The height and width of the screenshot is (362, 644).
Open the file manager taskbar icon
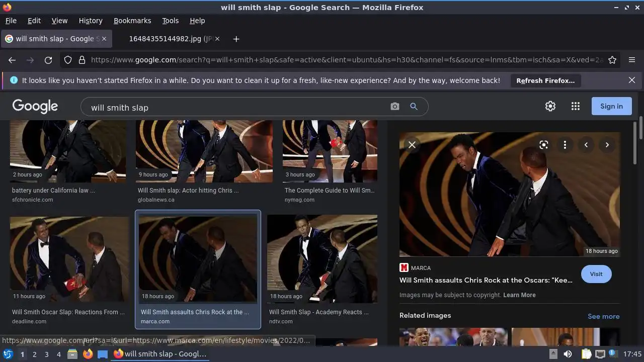(x=72, y=354)
